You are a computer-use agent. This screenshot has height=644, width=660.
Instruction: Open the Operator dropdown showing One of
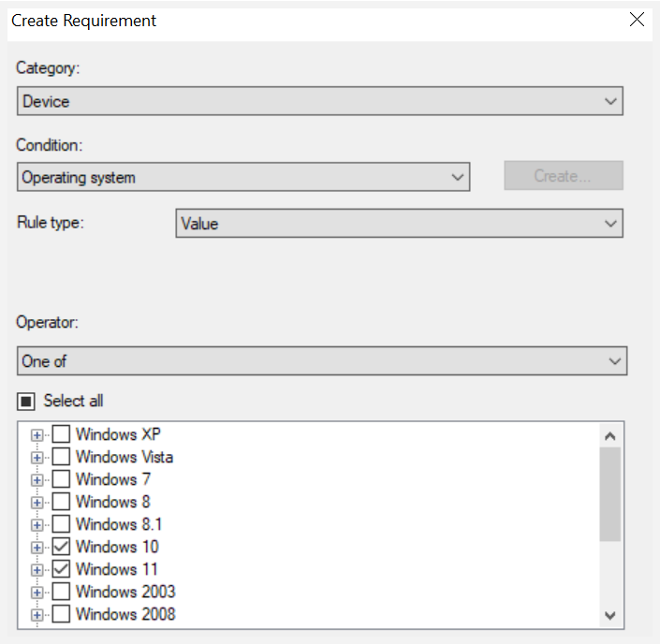pos(322,360)
